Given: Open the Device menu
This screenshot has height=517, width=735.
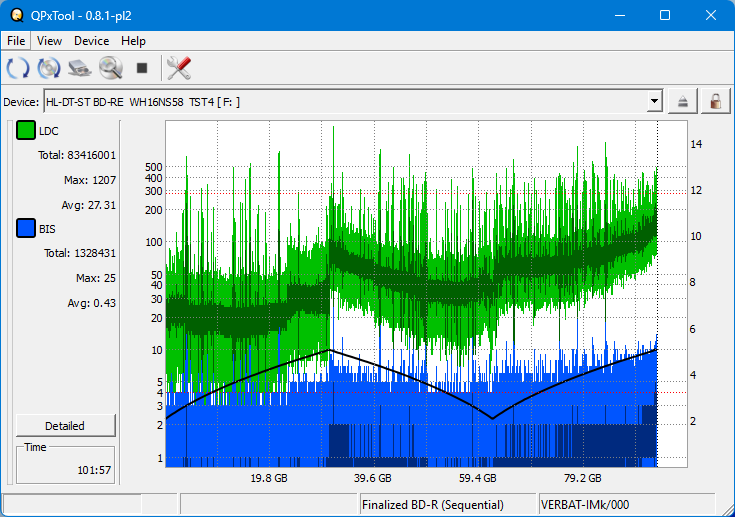Looking at the screenshot, I should (91, 41).
